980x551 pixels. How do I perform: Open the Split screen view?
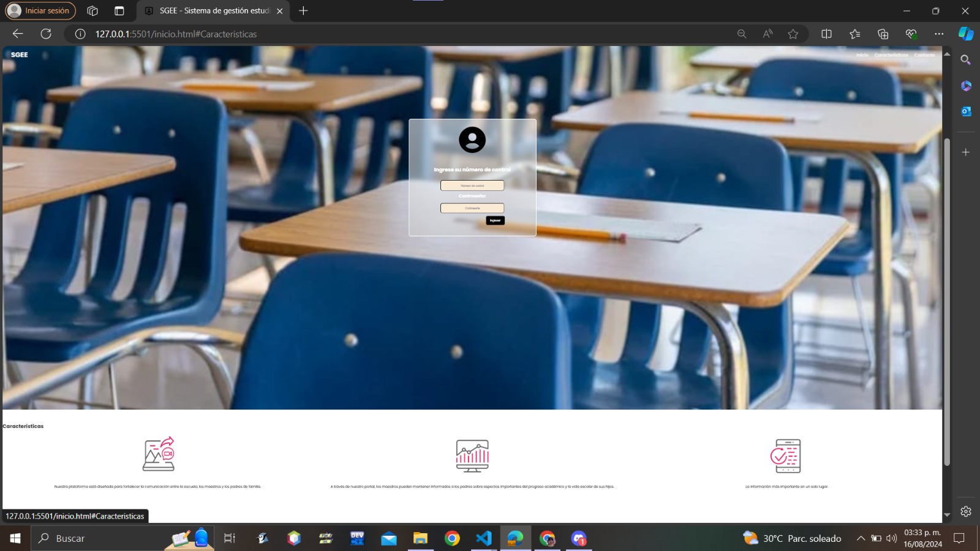click(826, 34)
